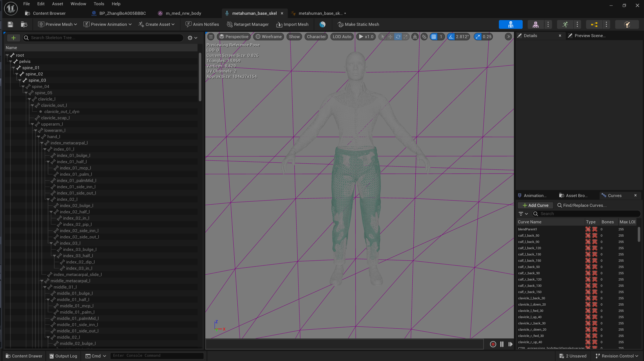
Task: Click the Add Curve button
Action: (x=535, y=205)
